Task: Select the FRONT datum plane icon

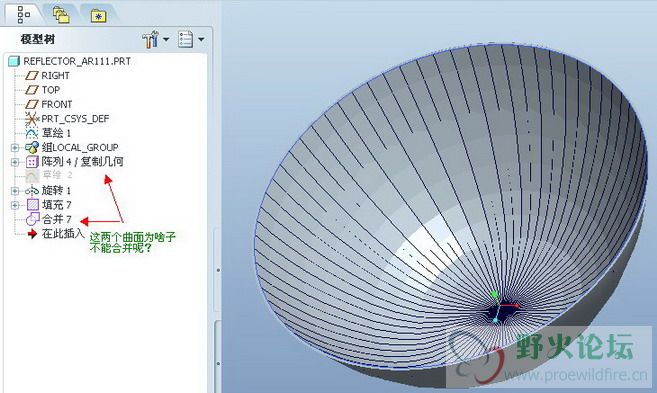Action: click(x=32, y=104)
